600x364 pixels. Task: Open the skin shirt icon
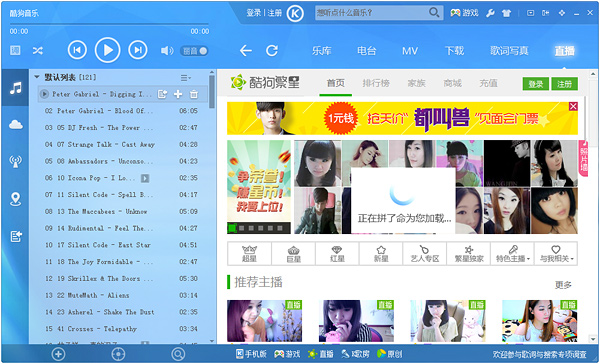(507, 13)
